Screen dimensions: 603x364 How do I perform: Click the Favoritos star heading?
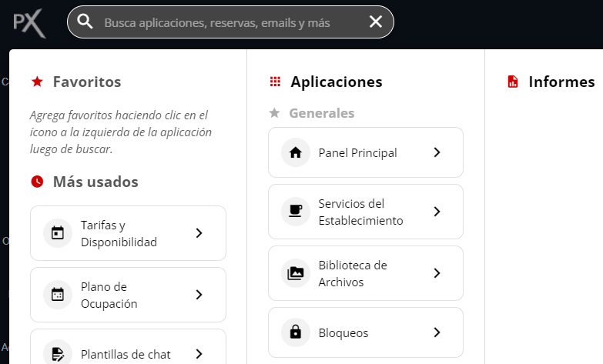pos(86,82)
